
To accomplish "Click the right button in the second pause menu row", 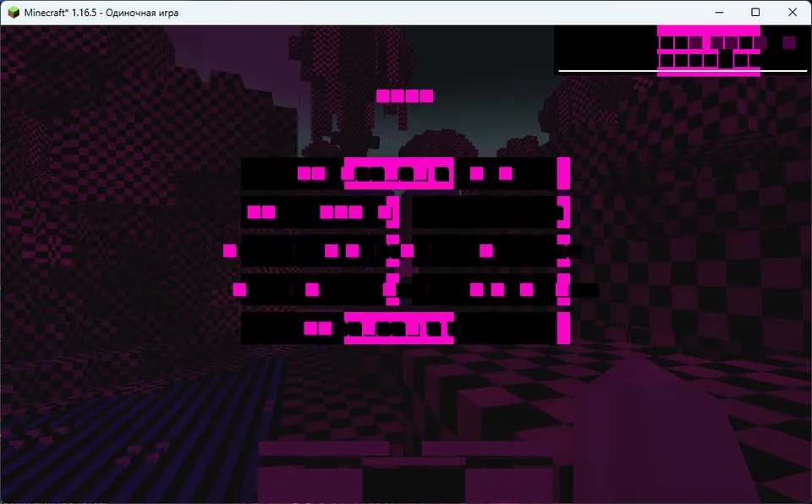I will (491, 212).
